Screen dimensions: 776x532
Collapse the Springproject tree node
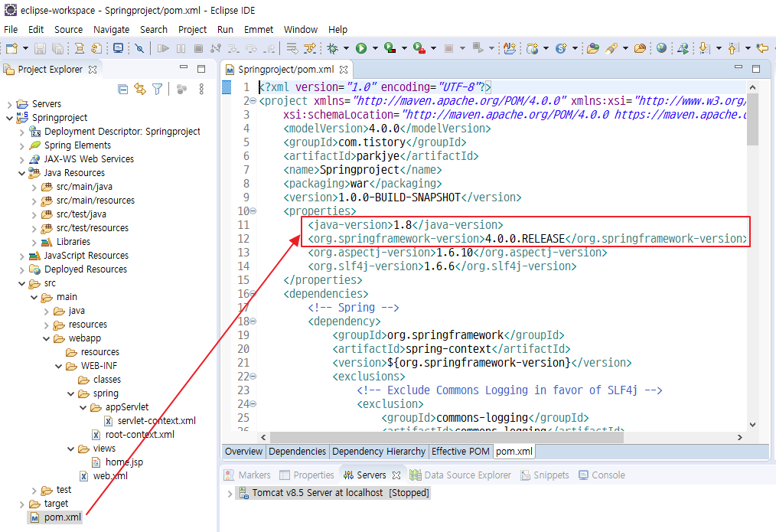click(x=9, y=118)
